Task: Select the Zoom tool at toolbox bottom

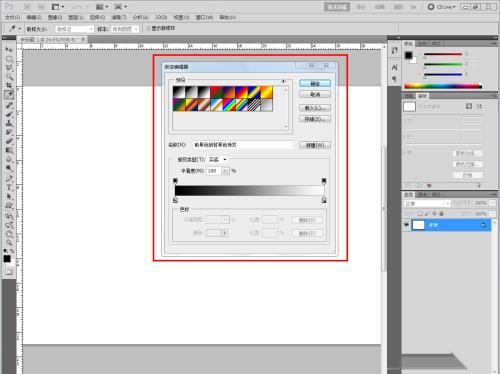Action: point(9,243)
